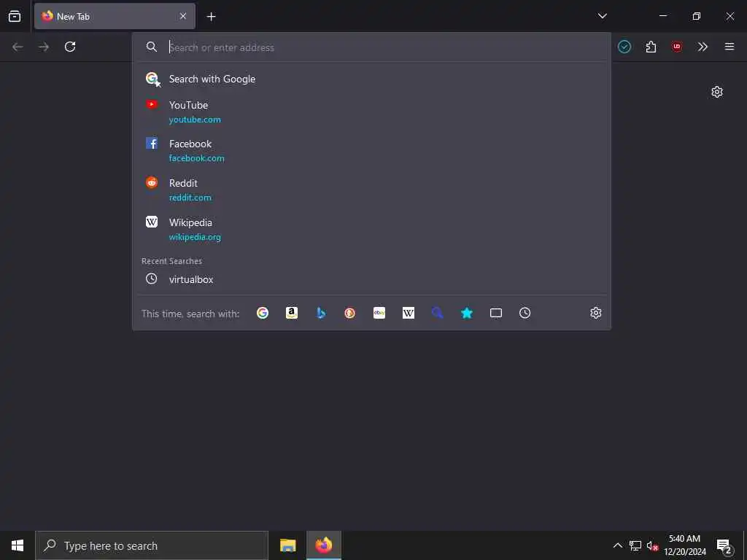The width and height of the screenshot is (747, 560).
Task: Select the Wikipedia suggestion row
Action: pos(371,230)
